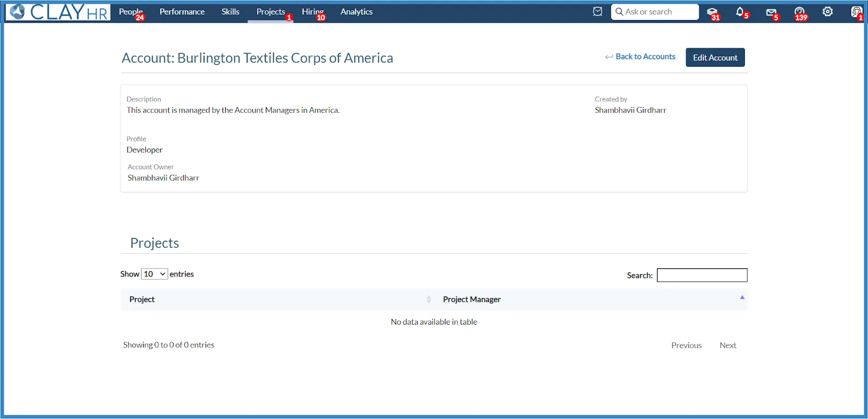The width and height of the screenshot is (868, 419).
Task: Sort by the Project Manager column arrow
Action: pos(742,297)
